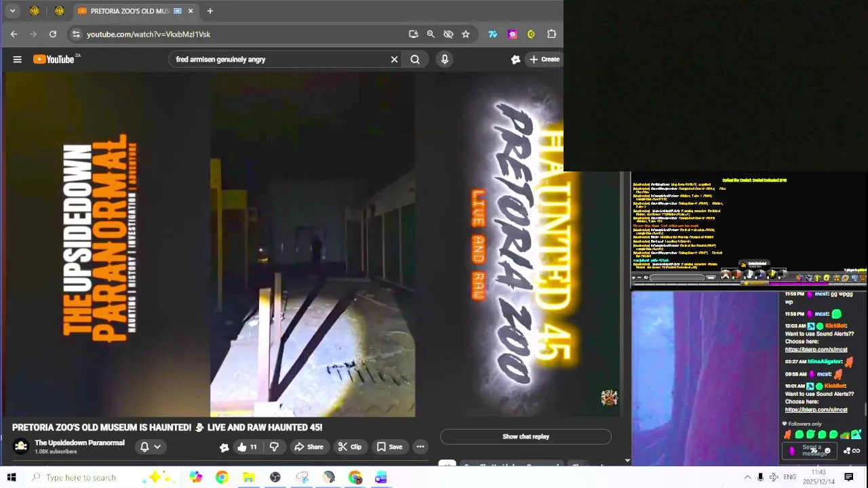868x488 pixels.
Task: Open ENG language input selector
Action: 789,477
